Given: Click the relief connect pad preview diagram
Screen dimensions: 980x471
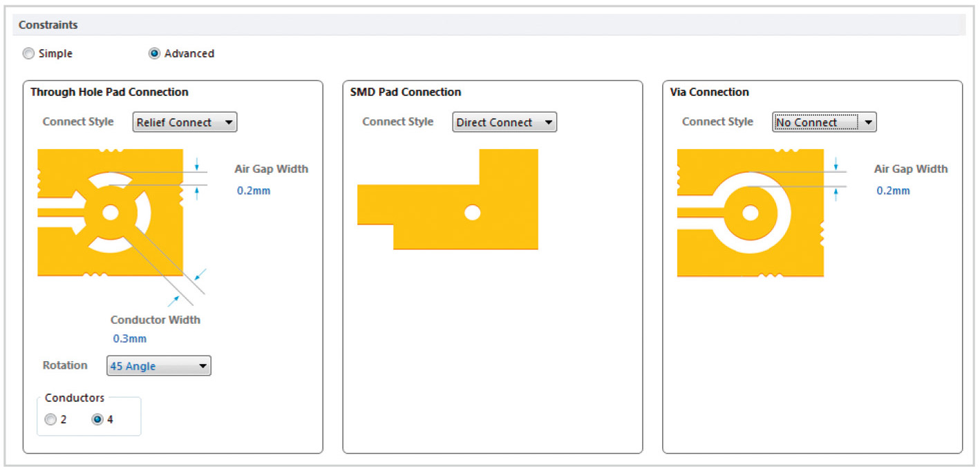Looking at the screenshot, I should tap(111, 213).
